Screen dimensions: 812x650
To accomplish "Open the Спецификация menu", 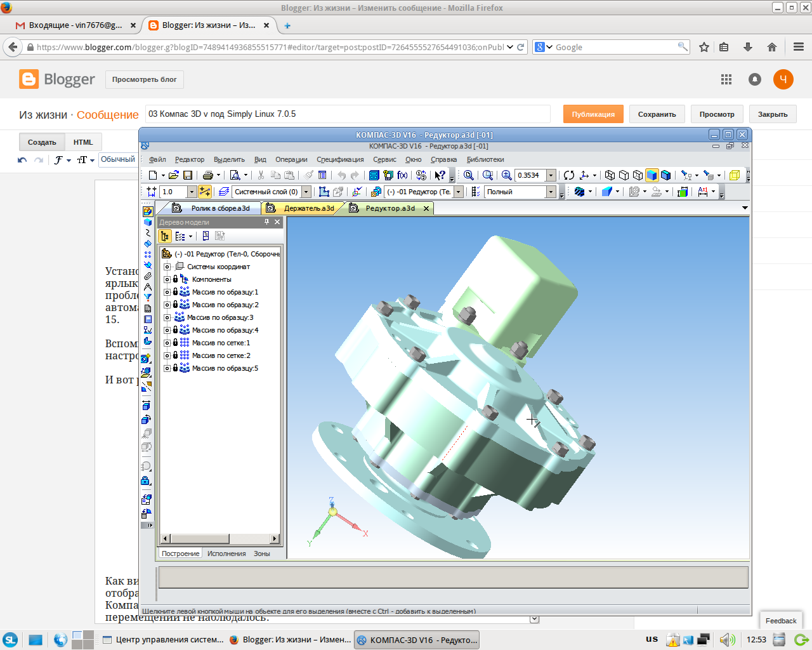I will 340,159.
